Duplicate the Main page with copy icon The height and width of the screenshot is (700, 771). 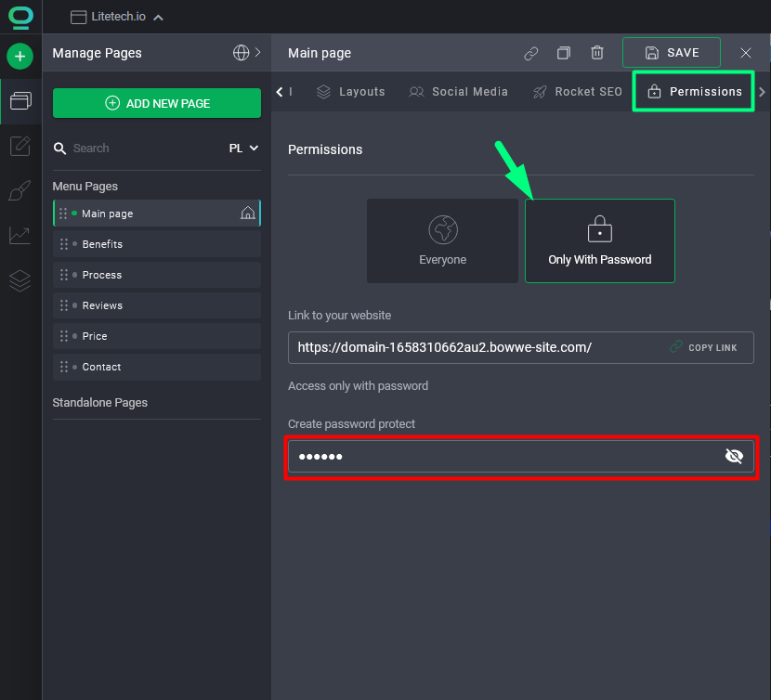pos(564,53)
